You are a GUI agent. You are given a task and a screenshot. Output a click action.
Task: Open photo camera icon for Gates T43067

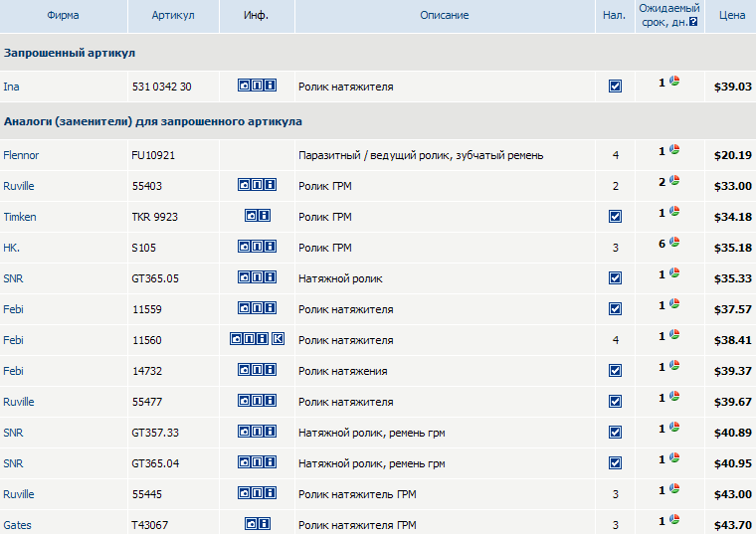[x=252, y=524]
